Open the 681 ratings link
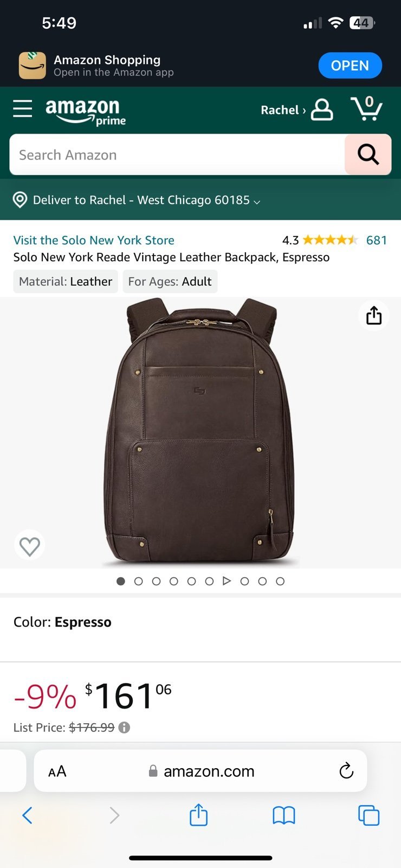 [x=376, y=240]
